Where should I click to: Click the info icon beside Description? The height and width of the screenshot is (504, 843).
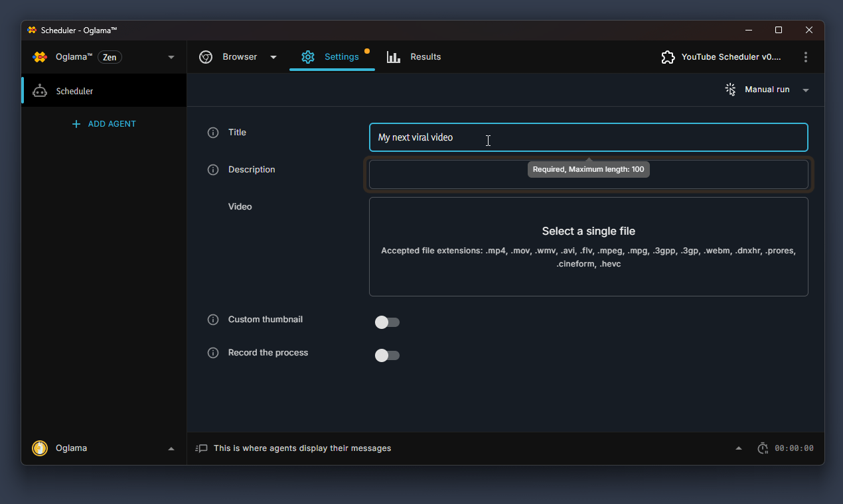pyautogui.click(x=213, y=170)
